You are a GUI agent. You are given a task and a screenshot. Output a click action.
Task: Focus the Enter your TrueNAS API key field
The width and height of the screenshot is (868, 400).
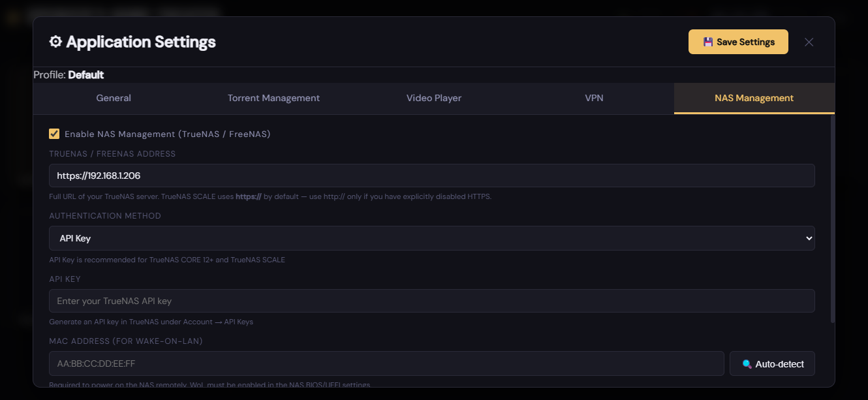tap(432, 300)
